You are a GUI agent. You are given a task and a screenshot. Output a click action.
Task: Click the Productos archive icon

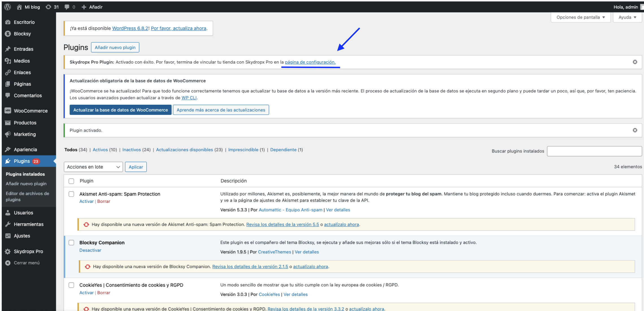click(x=8, y=122)
